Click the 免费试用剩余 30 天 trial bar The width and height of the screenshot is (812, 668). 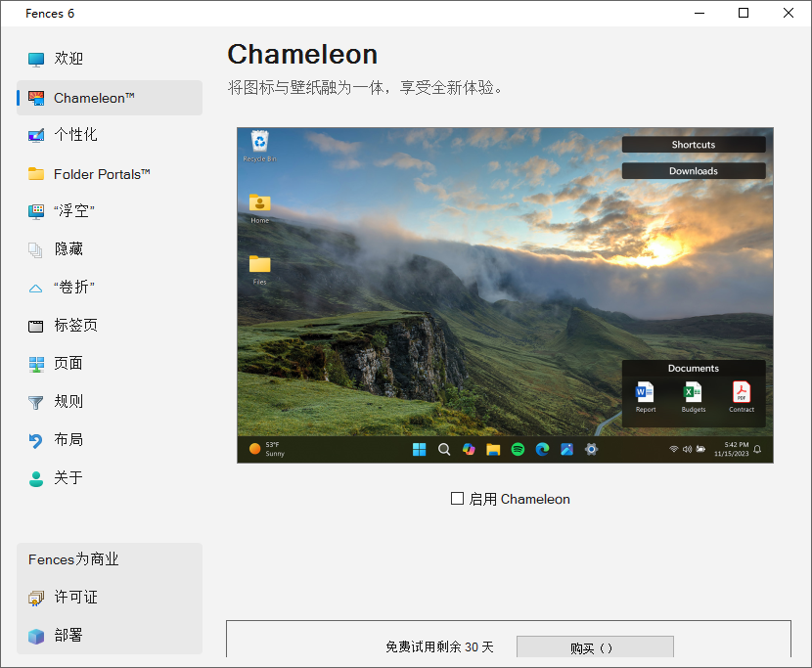pos(438,646)
